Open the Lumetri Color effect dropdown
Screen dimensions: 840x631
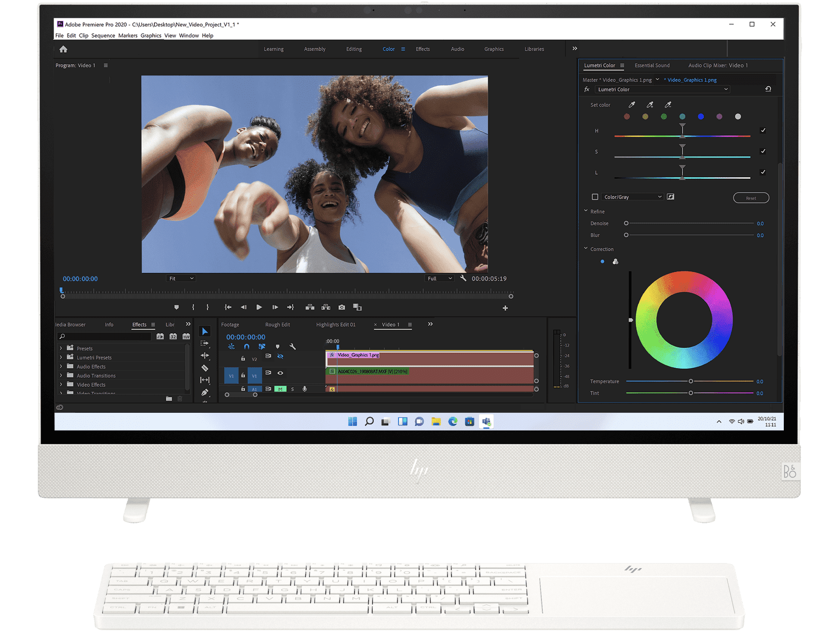click(662, 90)
